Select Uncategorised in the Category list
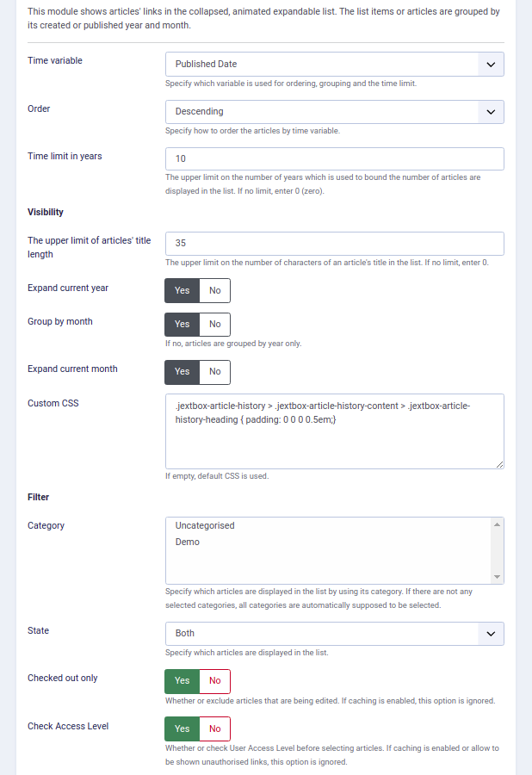The width and height of the screenshot is (532, 775). coord(205,525)
